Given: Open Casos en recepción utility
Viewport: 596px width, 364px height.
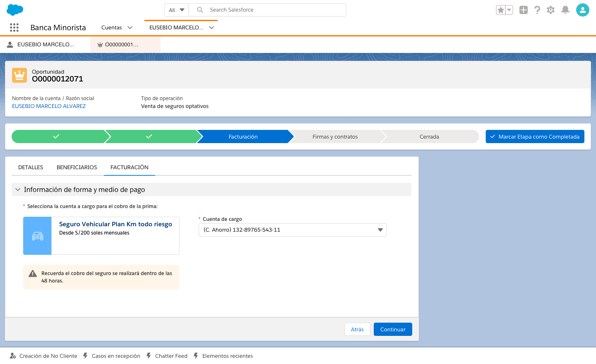Looking at the screenshot, I should click(x=112, y=356).
